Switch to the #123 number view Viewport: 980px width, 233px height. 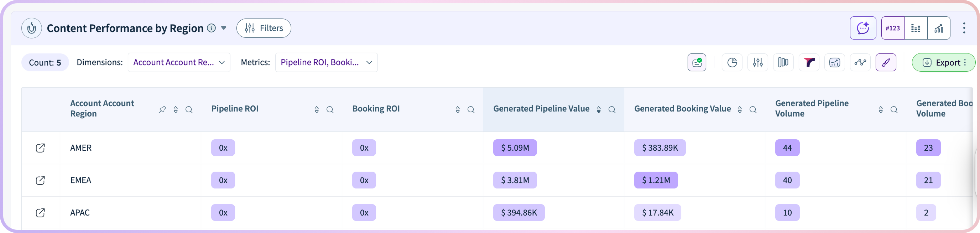pos(892,28)
